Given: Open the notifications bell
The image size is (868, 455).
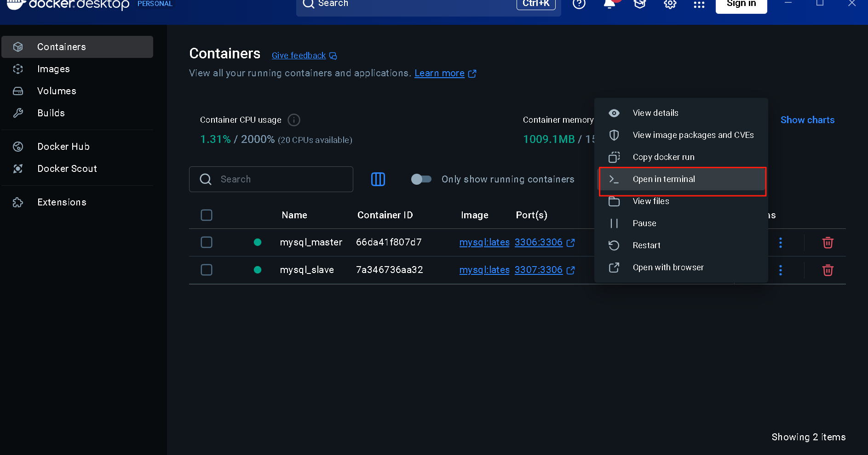Looking at the screenshot, I should 609,4.
